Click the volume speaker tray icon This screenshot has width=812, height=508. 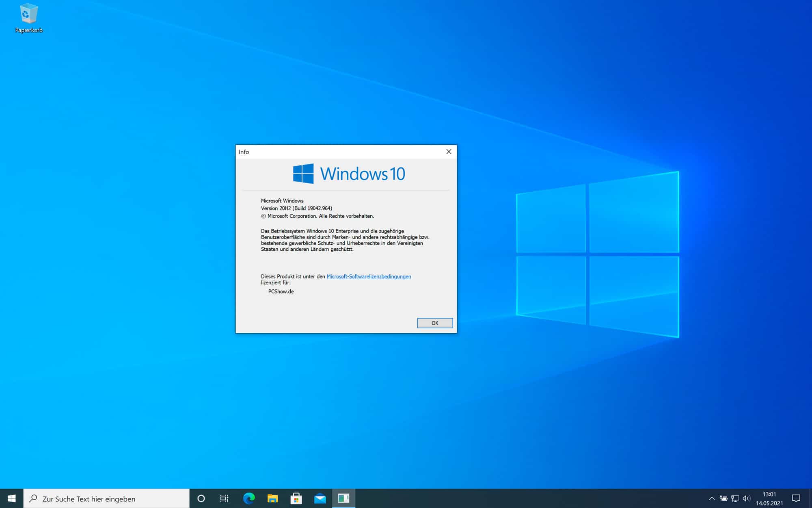coord(747,498)
